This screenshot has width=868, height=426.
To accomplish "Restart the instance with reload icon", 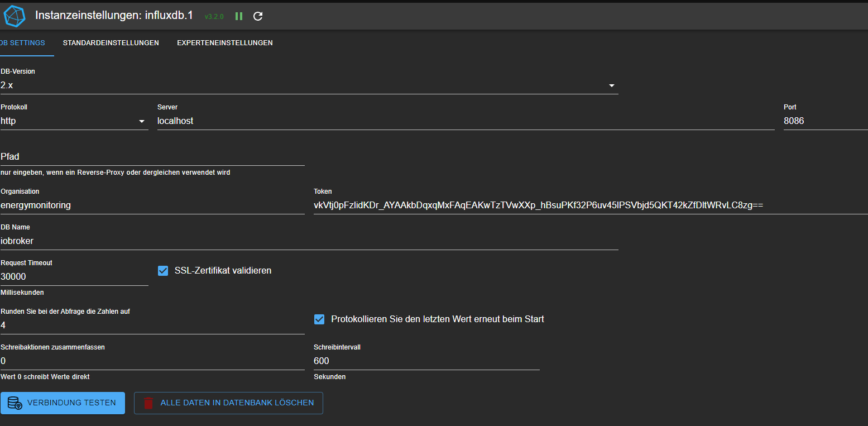I will 258,16.
